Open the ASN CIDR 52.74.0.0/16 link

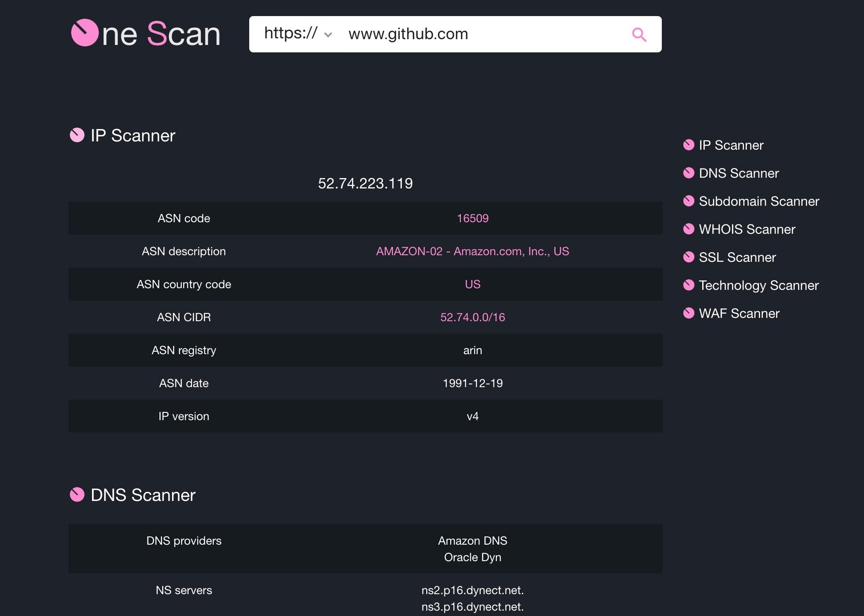point(472,317)
